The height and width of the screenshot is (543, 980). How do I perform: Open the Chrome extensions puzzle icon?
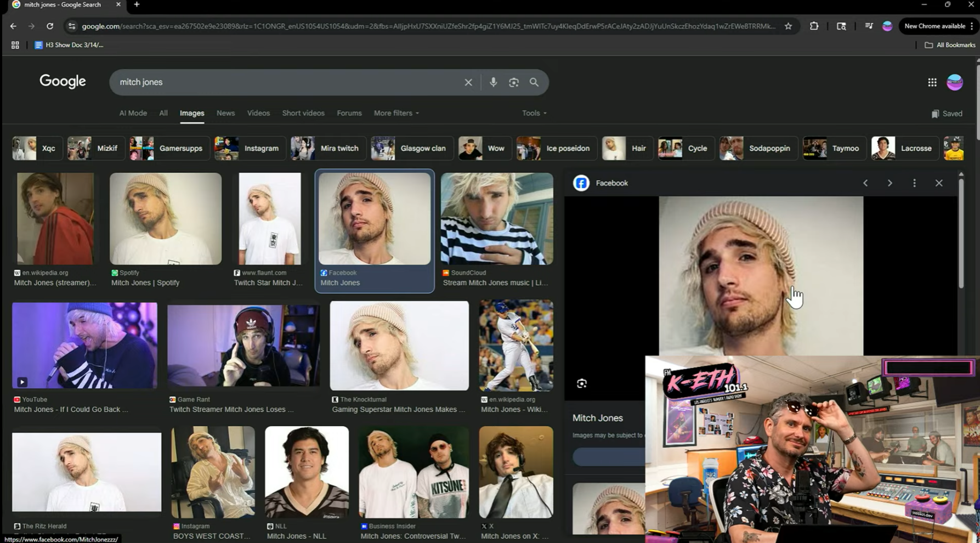814,26
